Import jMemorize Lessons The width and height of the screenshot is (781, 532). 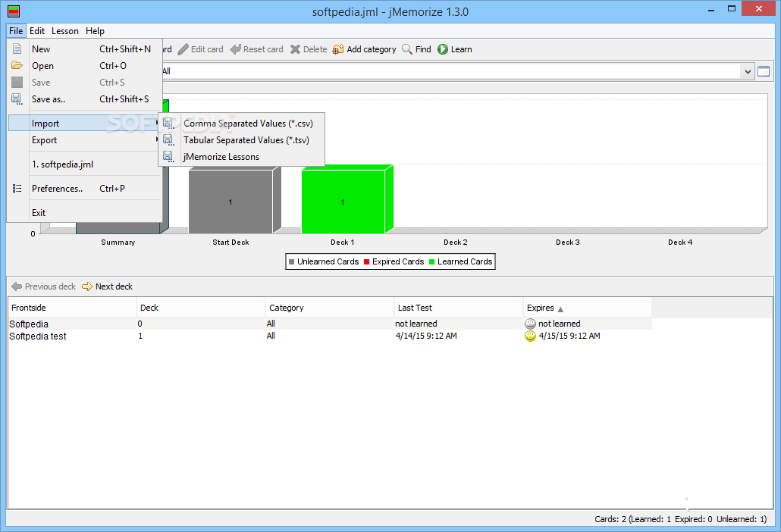click(x=242, y=157)
